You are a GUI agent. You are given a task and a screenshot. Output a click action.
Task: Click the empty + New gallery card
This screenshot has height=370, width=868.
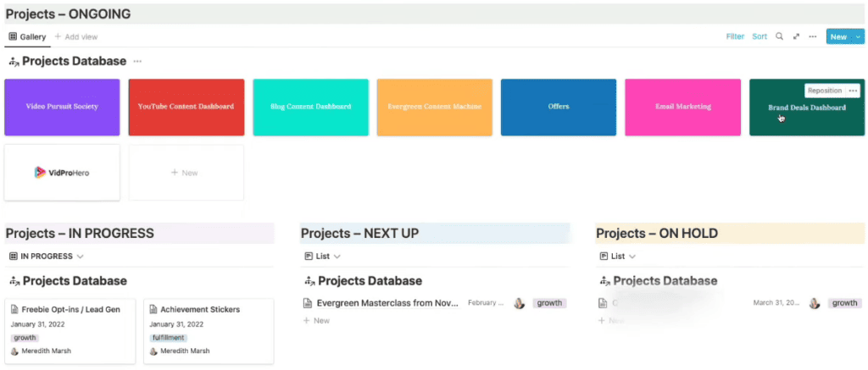pos(186,173)
